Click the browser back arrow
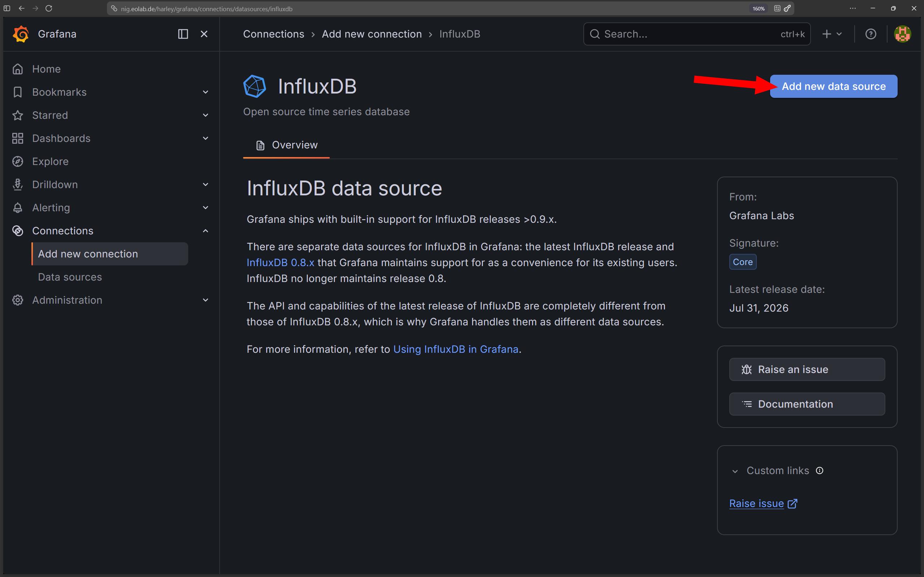The image size is (924, 577). (21, 8)
